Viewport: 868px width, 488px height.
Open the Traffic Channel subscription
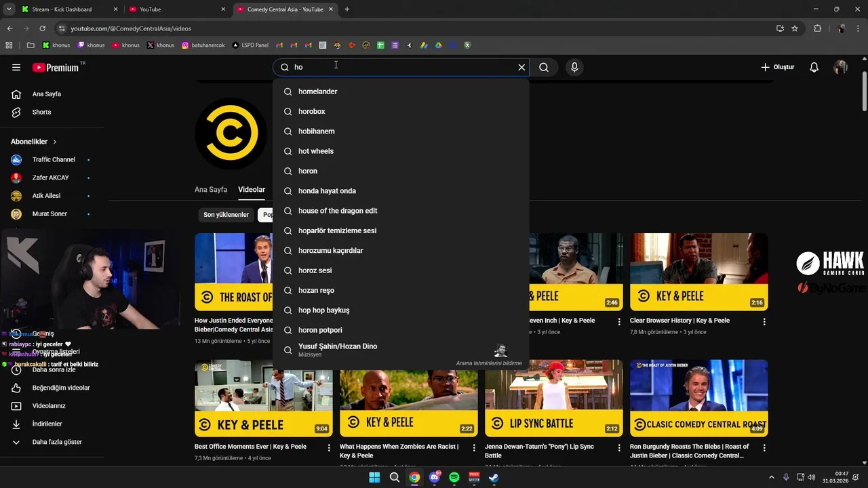[x=54, y=159]
